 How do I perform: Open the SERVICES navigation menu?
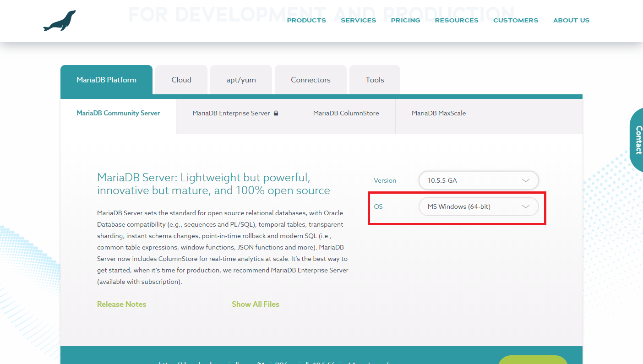click(358, 20)
